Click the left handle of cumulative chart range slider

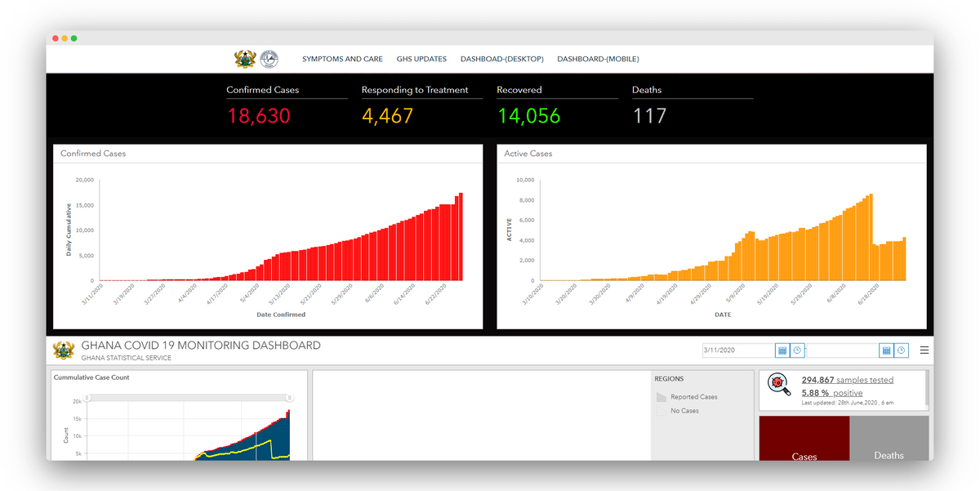(87, 398)
